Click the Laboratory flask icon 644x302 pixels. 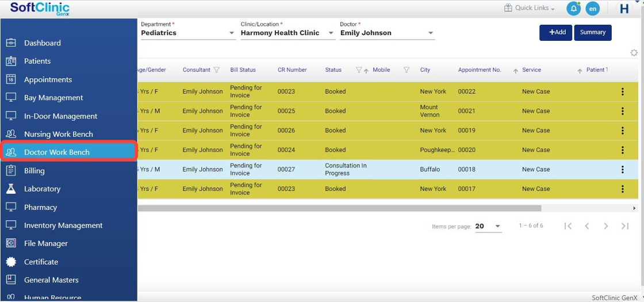[x=11, y=189]
